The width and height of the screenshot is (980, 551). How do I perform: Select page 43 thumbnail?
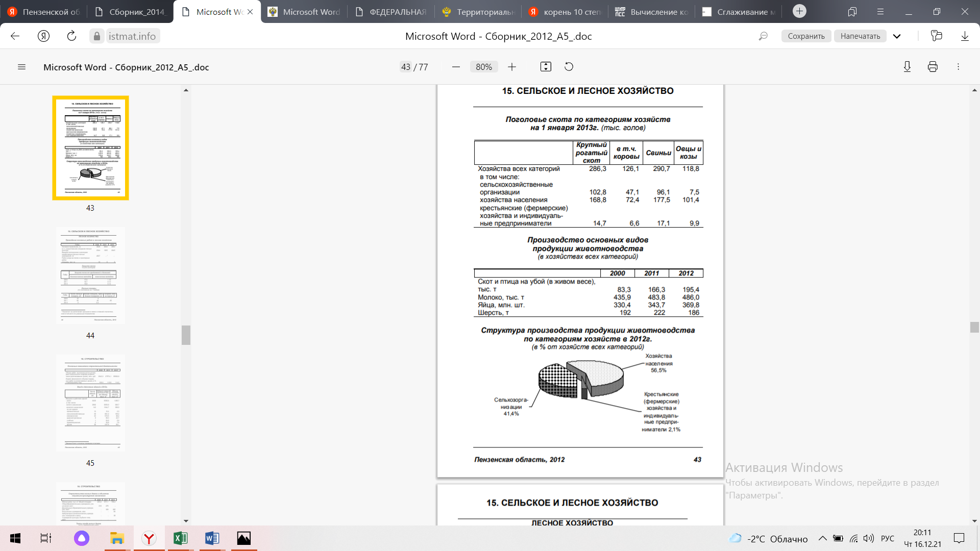[x=90, y=148]
